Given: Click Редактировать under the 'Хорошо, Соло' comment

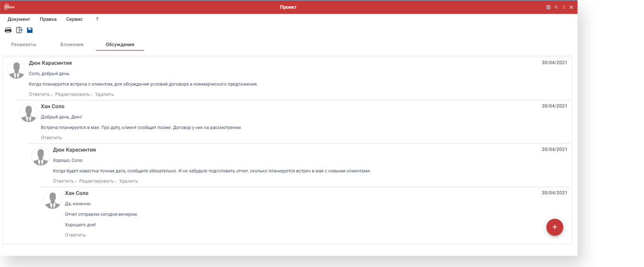Looking at the screenshot, I should [97, 181].
